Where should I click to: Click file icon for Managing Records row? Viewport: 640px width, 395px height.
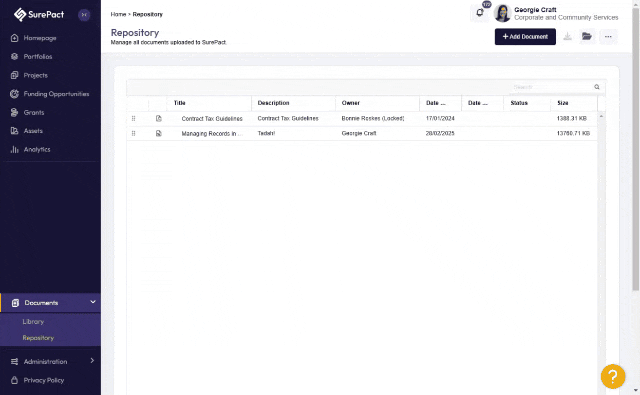click(159, 133)
